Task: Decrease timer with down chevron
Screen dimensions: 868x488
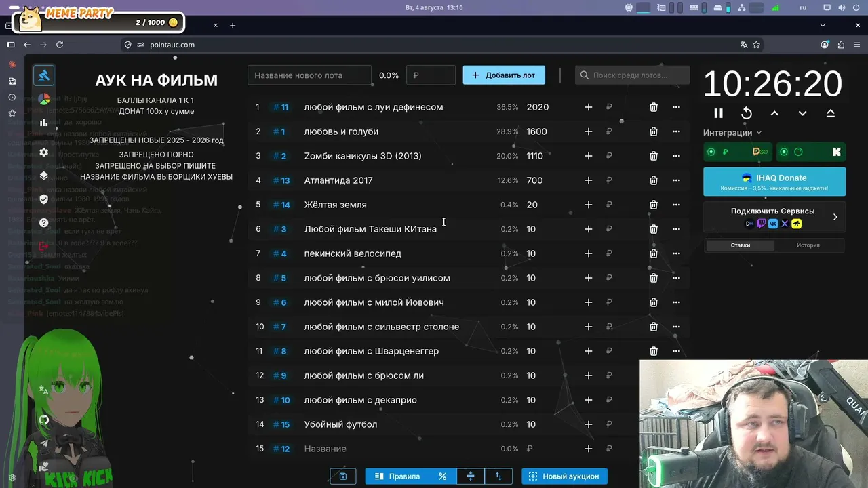Action: pos(803,113)
